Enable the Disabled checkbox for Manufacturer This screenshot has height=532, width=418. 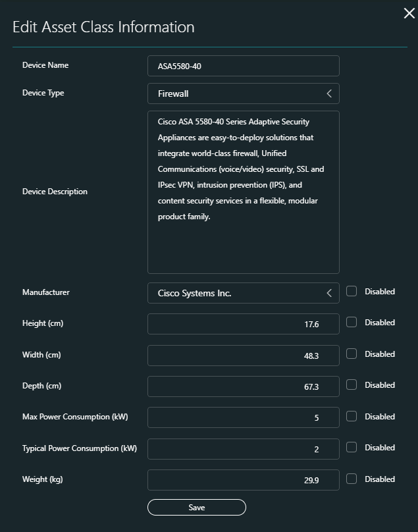pyautogui.click(x=352, y=291)
